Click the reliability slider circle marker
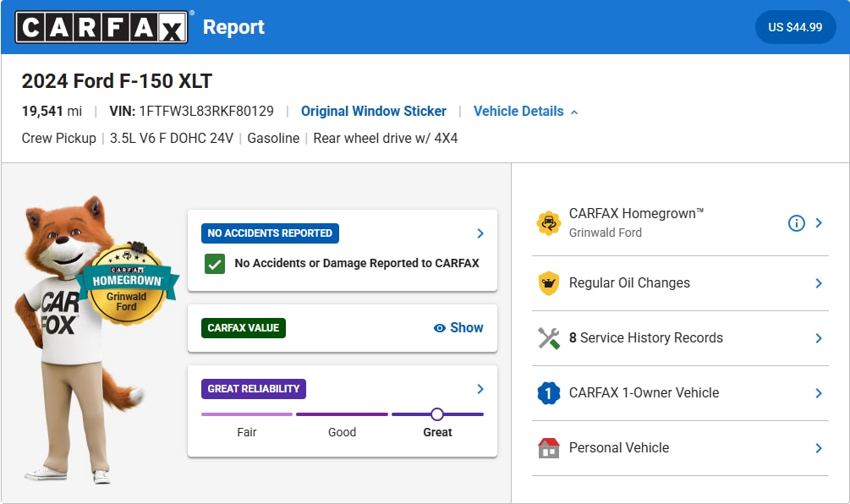This screenshot has width=850, height=504. pos(437,414)
